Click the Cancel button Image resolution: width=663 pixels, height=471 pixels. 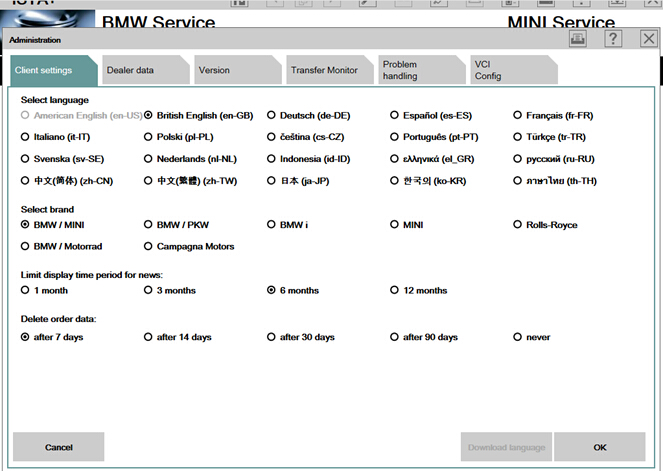[58, 447]
